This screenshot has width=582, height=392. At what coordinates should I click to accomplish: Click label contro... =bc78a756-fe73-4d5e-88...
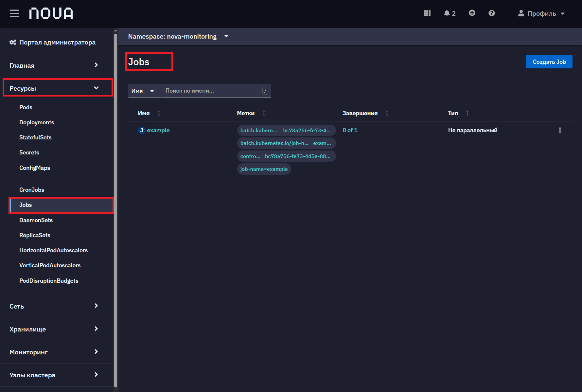tap(286, 156)
